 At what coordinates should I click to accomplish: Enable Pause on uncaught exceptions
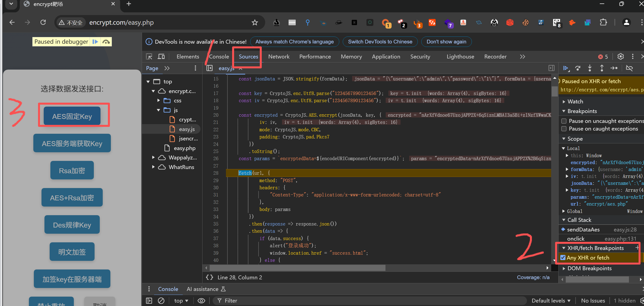pos(564,121)
